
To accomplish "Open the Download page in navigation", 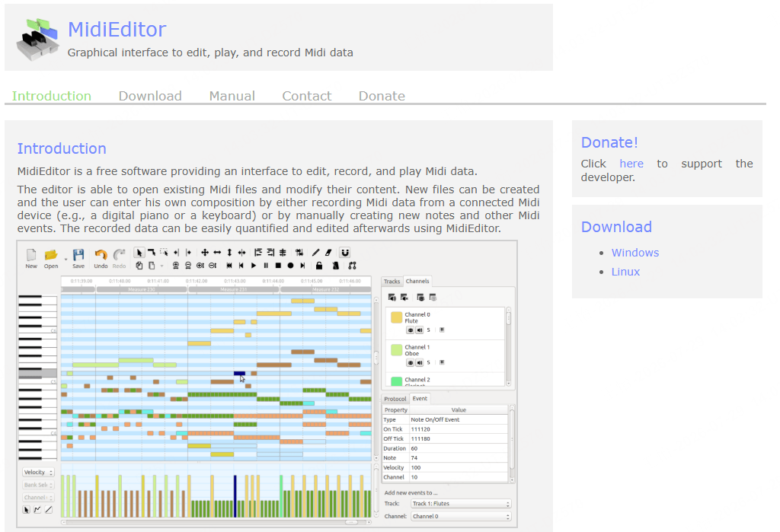I will (150, 96).
